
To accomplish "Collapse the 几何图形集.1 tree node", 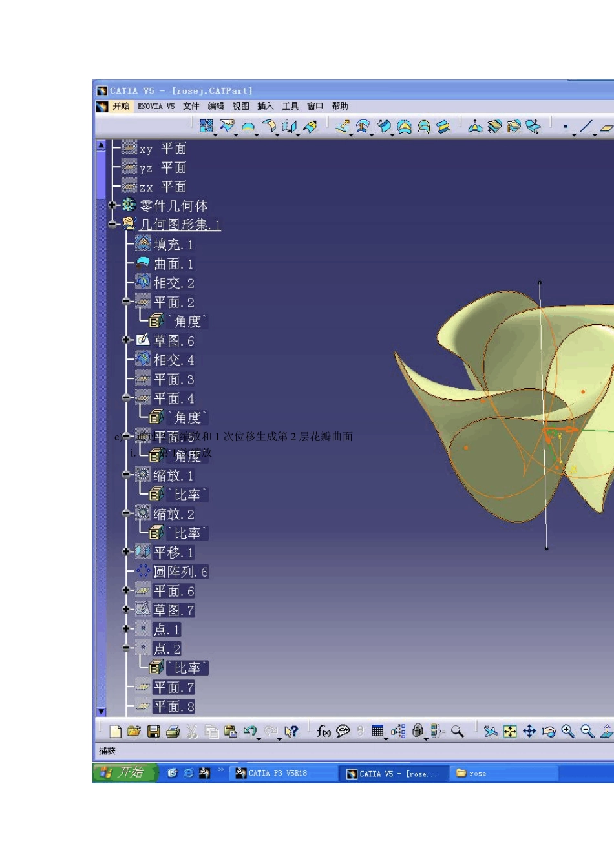I will 112,224.
